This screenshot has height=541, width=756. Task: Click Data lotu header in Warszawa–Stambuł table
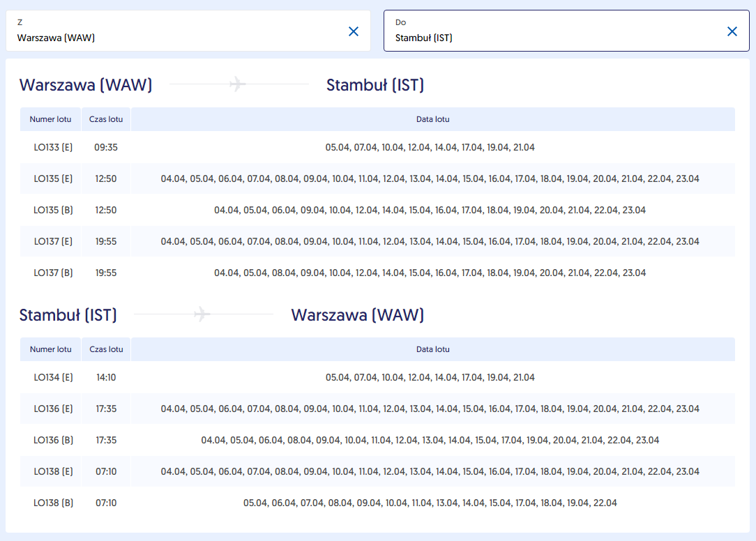(x=433, y=119)
